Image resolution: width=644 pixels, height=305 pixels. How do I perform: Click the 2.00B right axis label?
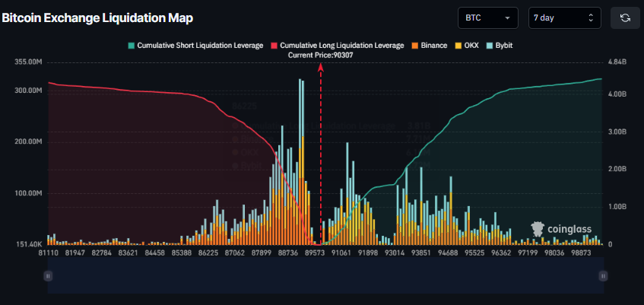(x=617, y=170)
